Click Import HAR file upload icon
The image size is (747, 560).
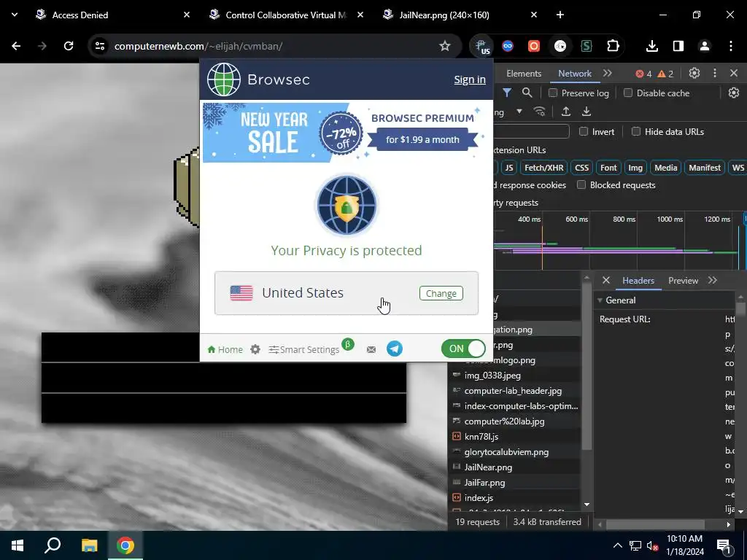[x=565, y=112]
